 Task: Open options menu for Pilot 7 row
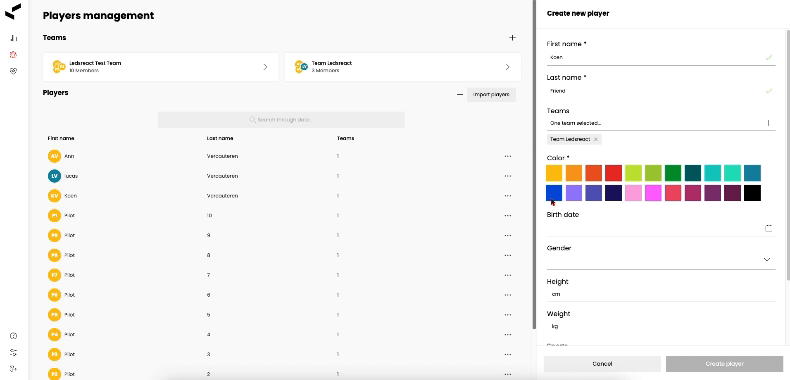tap(507, 275)
